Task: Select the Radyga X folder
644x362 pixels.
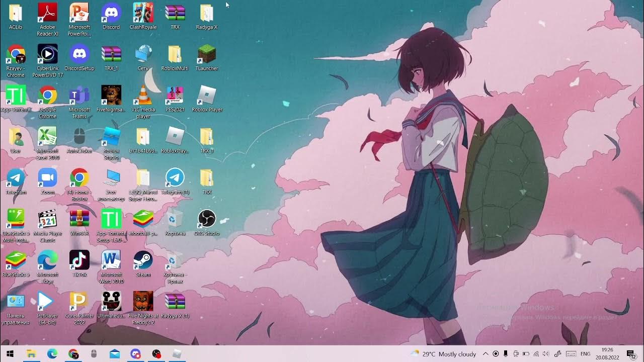Action: (x=207, y=17)
